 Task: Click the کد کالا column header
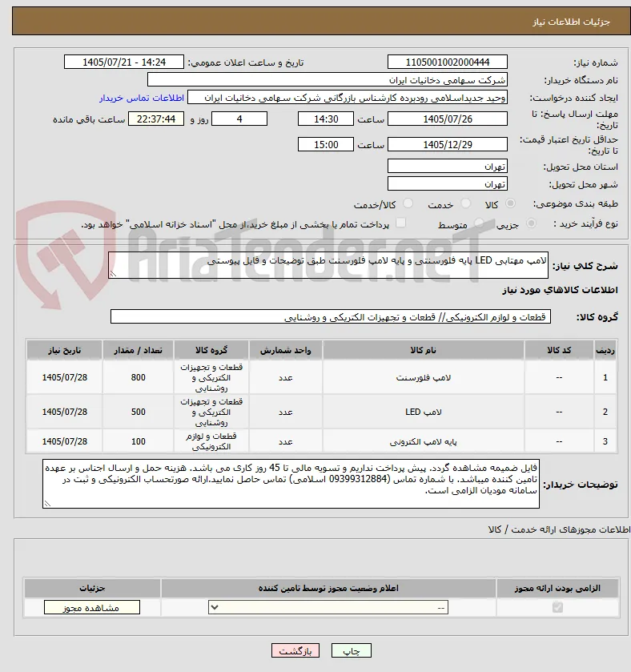click(x=559, y=350)
